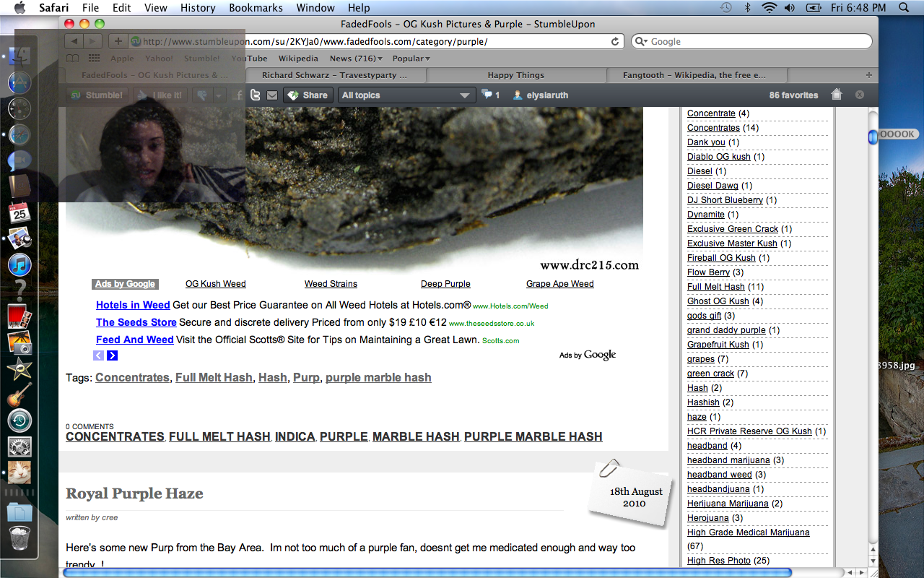Click the reload page icon in address bar
924x578 pixels.
pos(615,42)
